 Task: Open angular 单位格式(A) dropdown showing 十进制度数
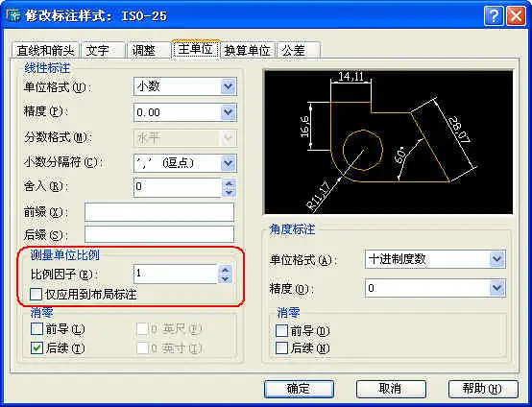[435, 259]
